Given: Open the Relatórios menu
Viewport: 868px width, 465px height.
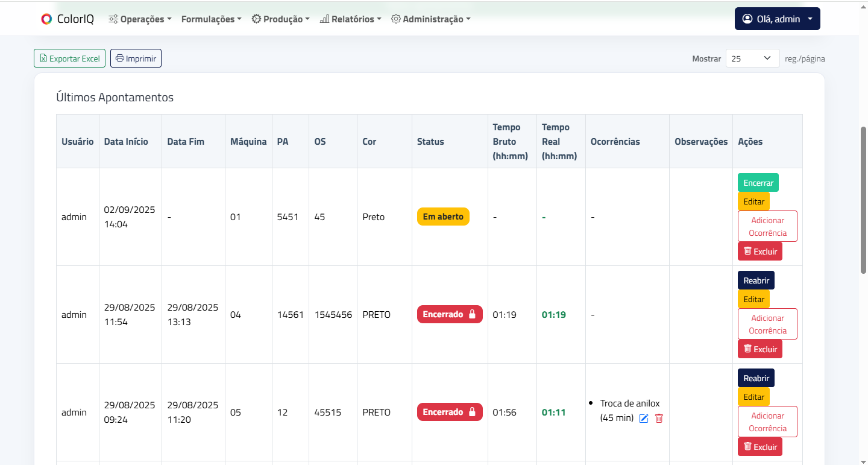Looking at the screenshot, I should coord(350,19).
